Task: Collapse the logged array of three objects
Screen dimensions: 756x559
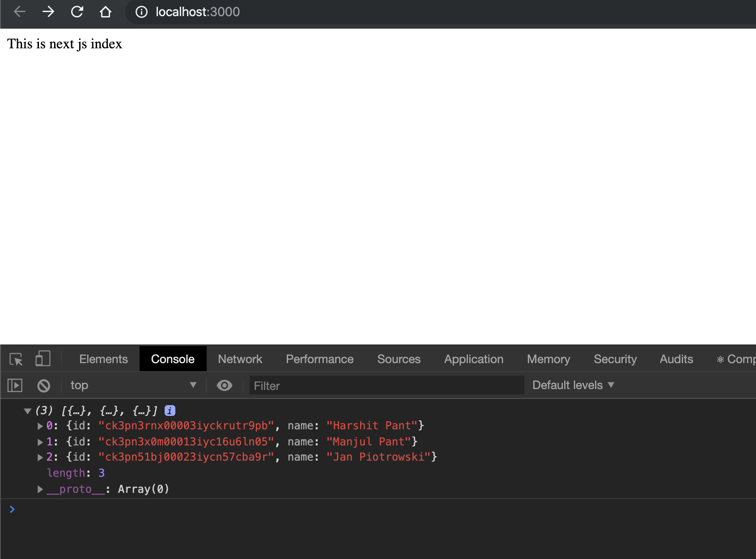Action: click(x=28, y=410)
